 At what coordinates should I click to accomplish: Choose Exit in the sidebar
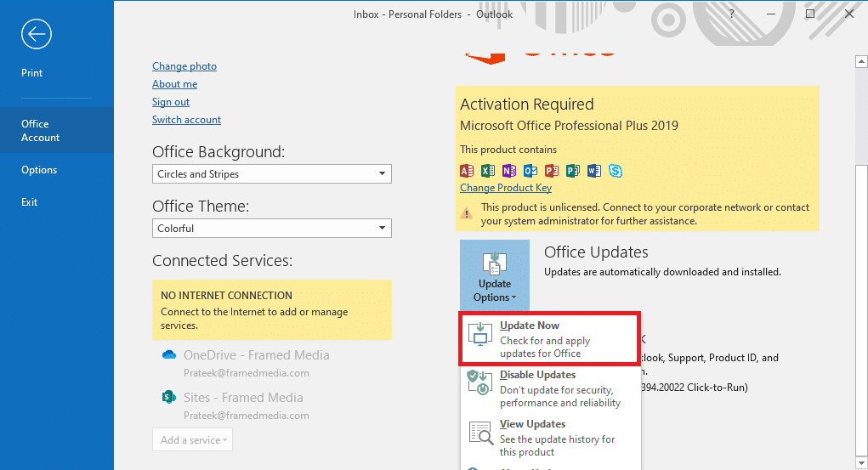point(30,202)
